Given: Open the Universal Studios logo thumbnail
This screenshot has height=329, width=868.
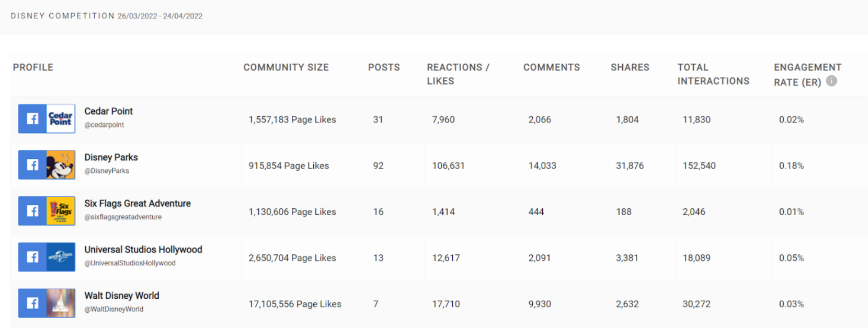Looking at the screenshot, I should coord(61,257).
